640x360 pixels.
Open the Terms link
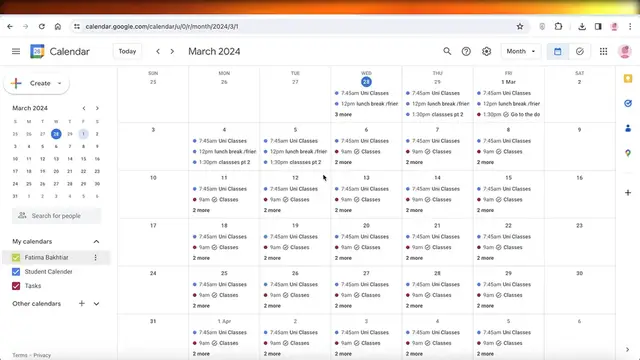point(20,355)
